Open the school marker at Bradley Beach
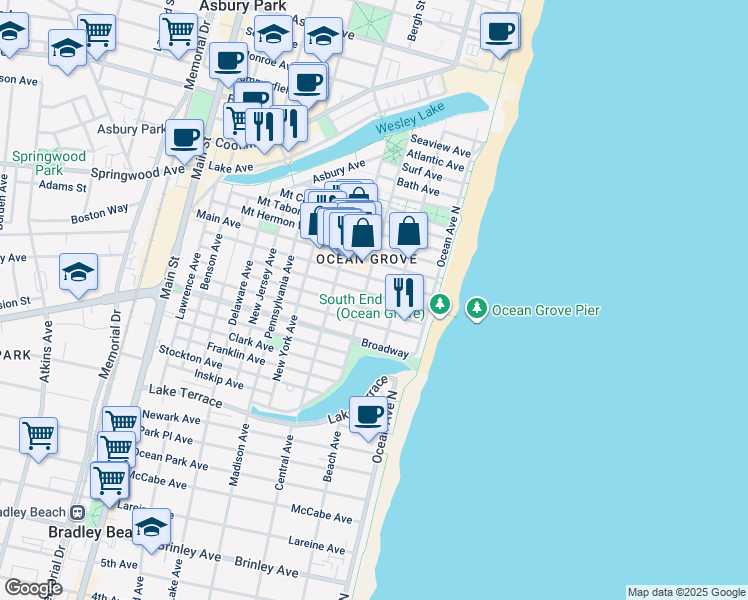 click(x=152, y=528)
